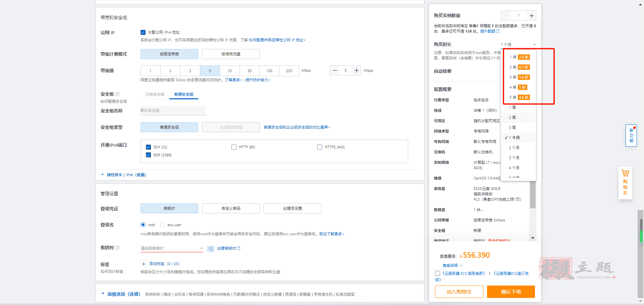Open 普通安全组和企业级安全组的对比差异 link
644x305 pixels.
[x=297, y=127]
